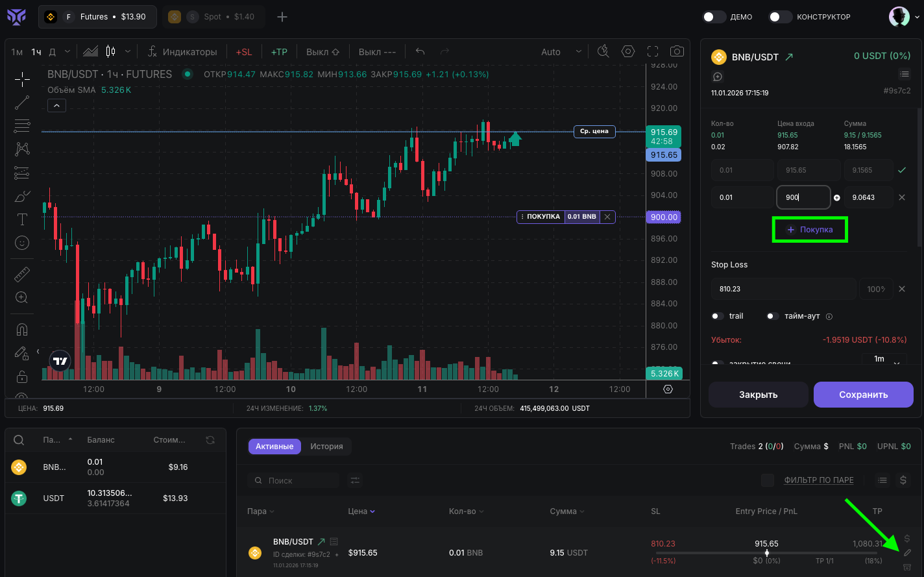Enter fullscreen chart mode
This screenshot has width=924, height=577.
point(653,52)
